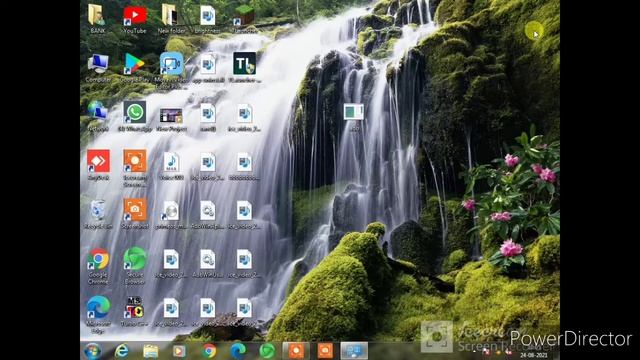Click the 24-08-2021 date in the tray

(534, 355)
